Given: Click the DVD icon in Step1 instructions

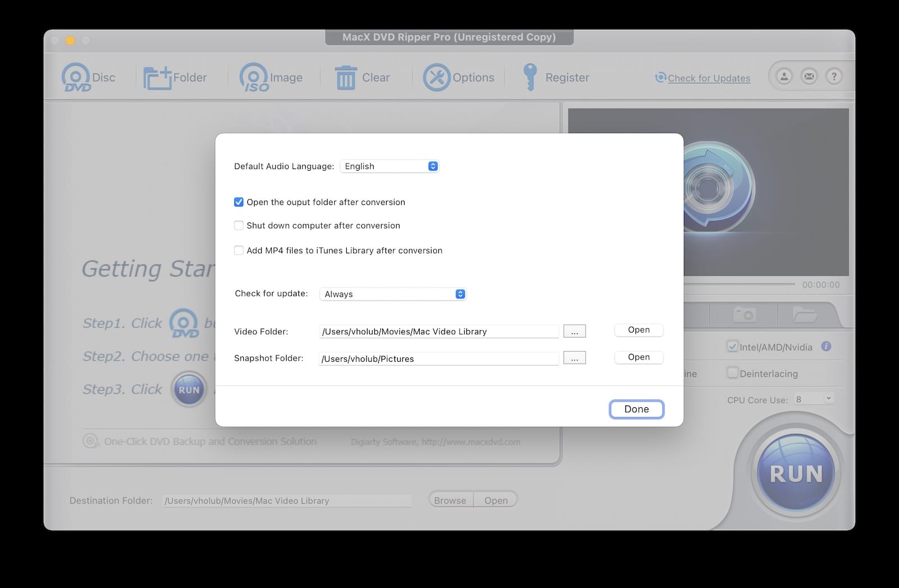Looking at the screenshot, I should point(184,323).
